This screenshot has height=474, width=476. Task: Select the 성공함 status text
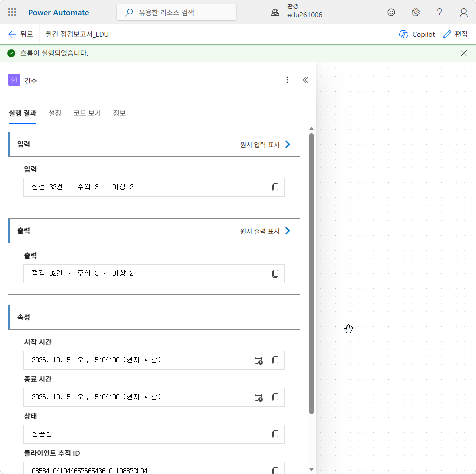click(x=42, y=434)
